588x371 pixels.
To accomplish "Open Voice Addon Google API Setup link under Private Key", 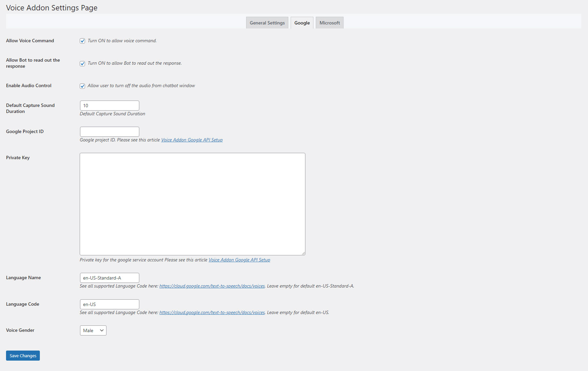I will 239,260.
